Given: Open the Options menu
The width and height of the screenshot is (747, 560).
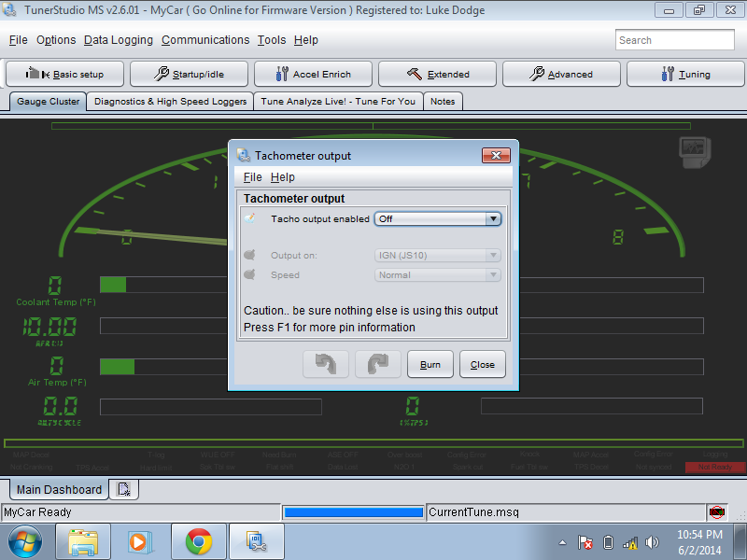Looking at the screenshot, I should 56,40.
